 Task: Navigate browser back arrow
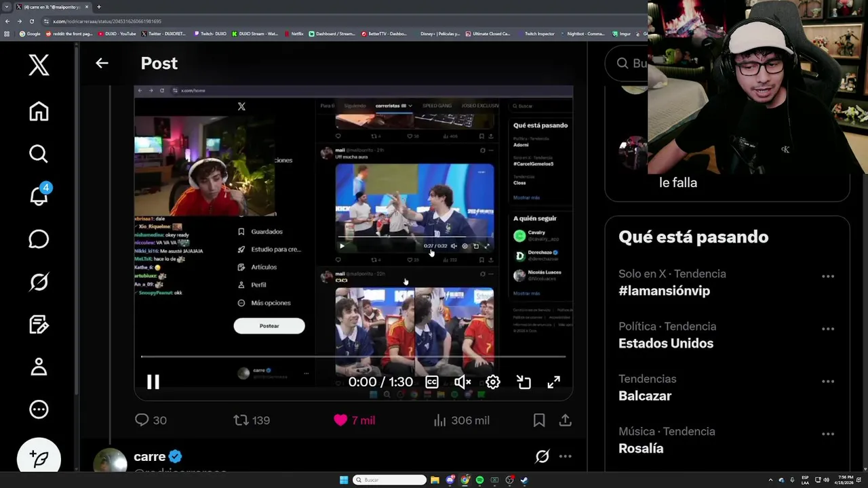[x=7, y=21]
